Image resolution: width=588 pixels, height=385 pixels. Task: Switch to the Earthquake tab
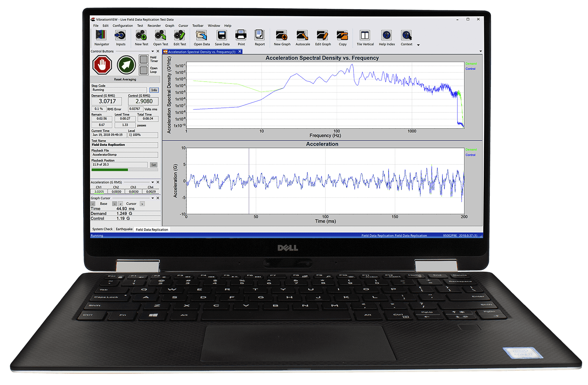[124, 229]
